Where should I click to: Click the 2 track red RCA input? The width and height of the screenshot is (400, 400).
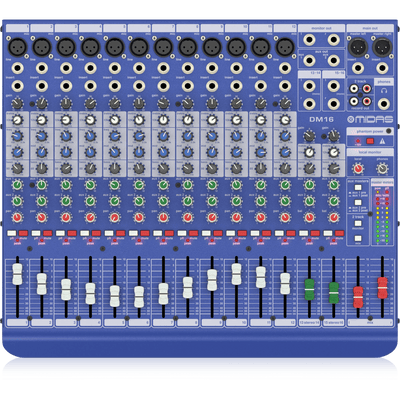[x=367, y=89]
